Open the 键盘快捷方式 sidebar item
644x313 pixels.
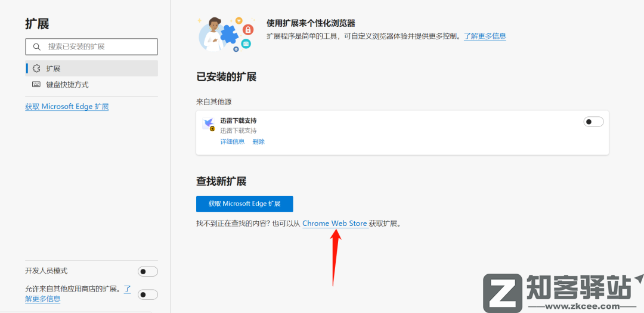[x=67, y=85]
